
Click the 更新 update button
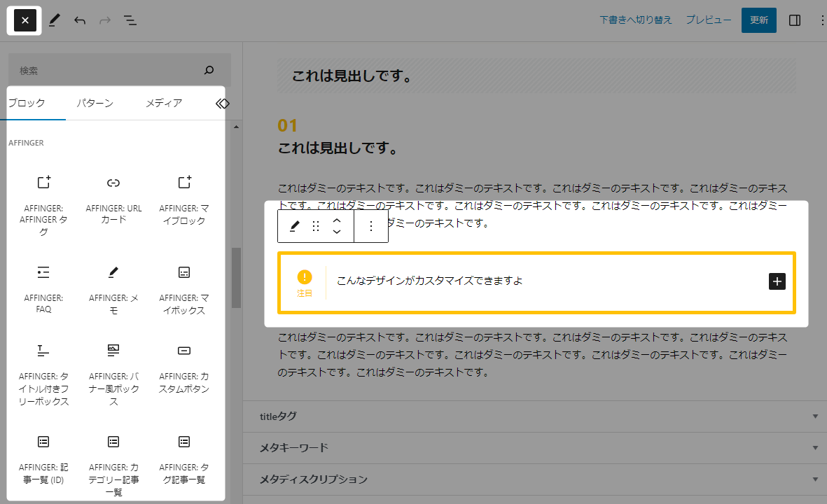coord(759,20)
